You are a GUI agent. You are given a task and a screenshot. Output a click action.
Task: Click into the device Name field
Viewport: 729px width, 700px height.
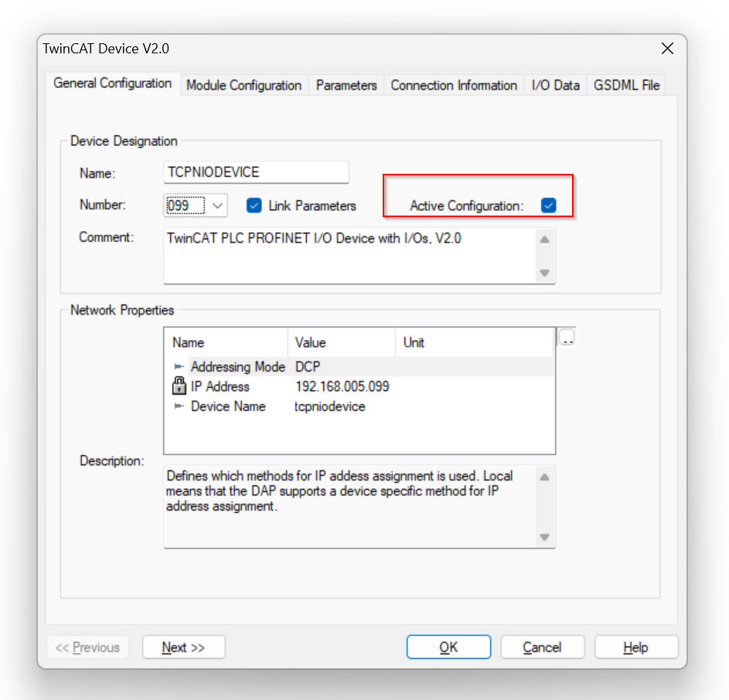[256, 172]
